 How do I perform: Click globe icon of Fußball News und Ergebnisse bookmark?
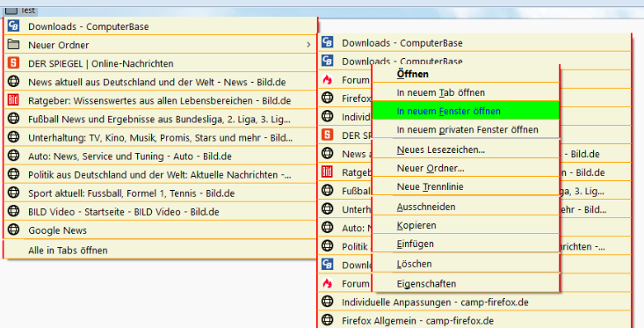pyautogui.click(x=13, y=119)
